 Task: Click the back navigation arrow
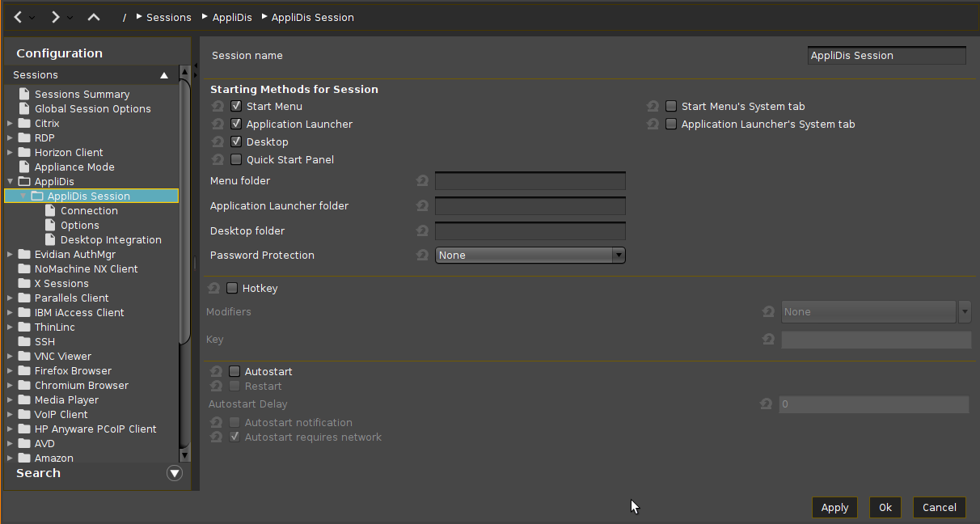pyautogui.click(x=18, y=17)
